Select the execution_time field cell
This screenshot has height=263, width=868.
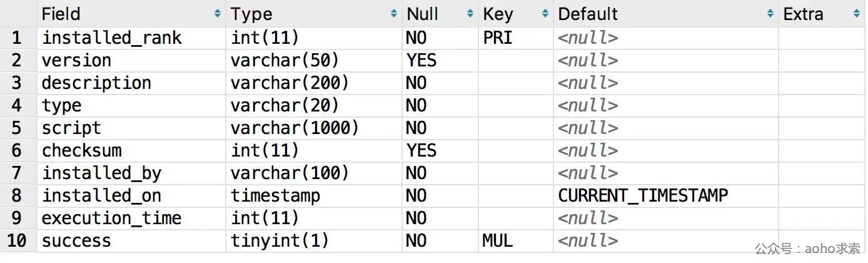coord(132,218)
